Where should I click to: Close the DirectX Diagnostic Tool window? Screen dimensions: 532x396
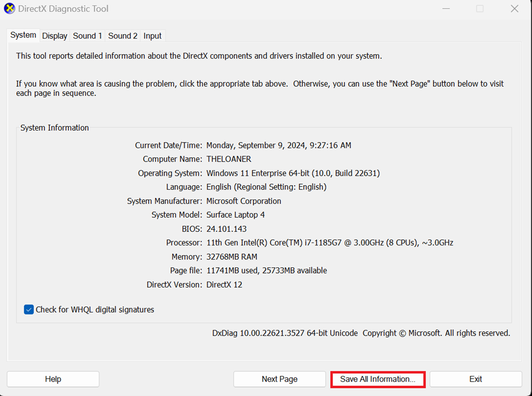pos(514,9)
